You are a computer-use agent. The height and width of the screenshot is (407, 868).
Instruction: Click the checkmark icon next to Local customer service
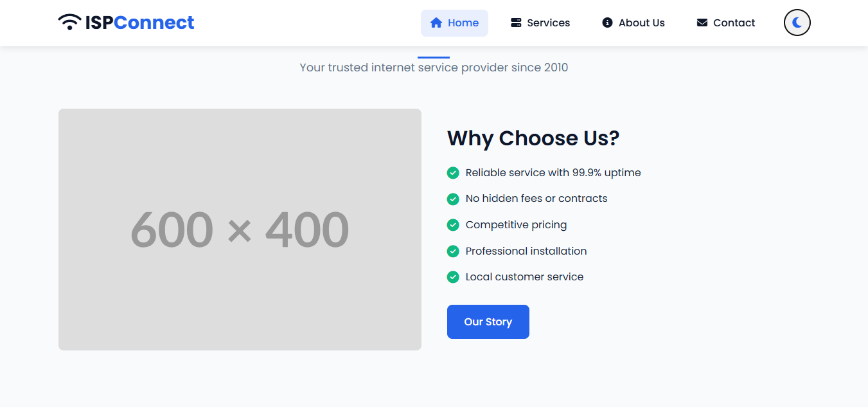tap(453, 277)
